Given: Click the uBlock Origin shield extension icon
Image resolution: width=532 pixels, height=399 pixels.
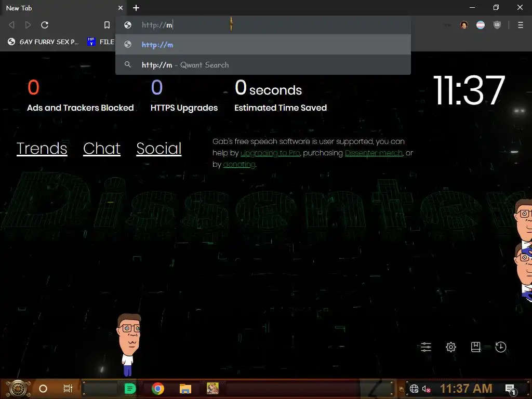Looking at the screenshot, I should coord(497,25).
